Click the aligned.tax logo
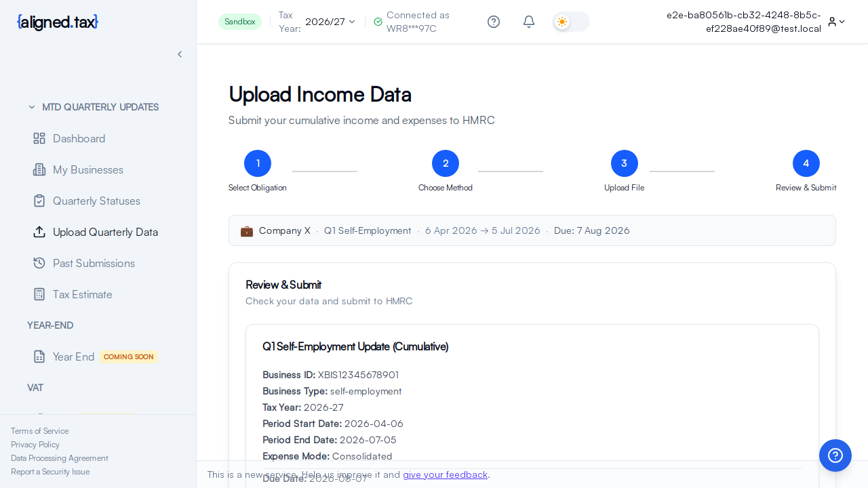 tap(58, 22)
